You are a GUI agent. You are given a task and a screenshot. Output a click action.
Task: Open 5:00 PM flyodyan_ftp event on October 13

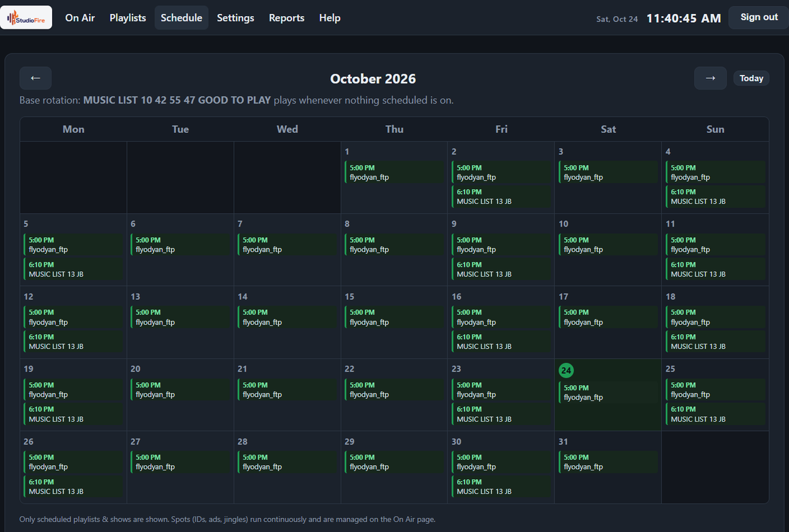tap(180, 317)
